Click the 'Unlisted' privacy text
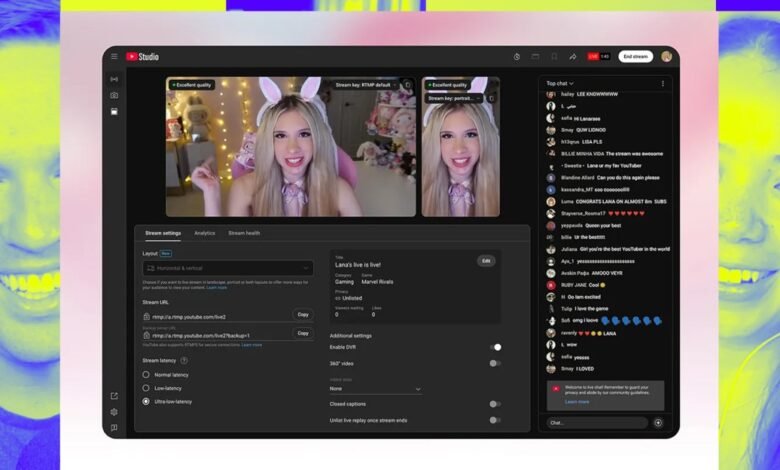This screenshot has width=780, height=470. (x=352, y=298)
